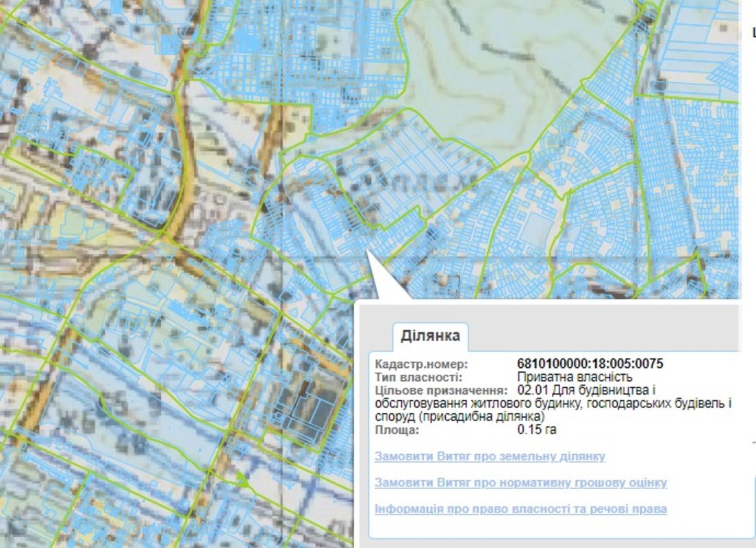Screen dimensions: 756x548
Task: Click the 0.15 га area value
Action: point(537,430)
